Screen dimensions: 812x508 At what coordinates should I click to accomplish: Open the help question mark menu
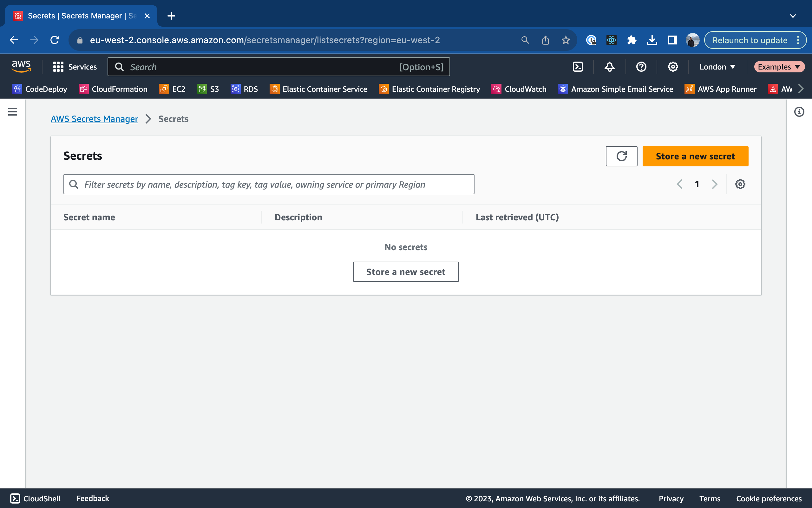click(641, 67)
